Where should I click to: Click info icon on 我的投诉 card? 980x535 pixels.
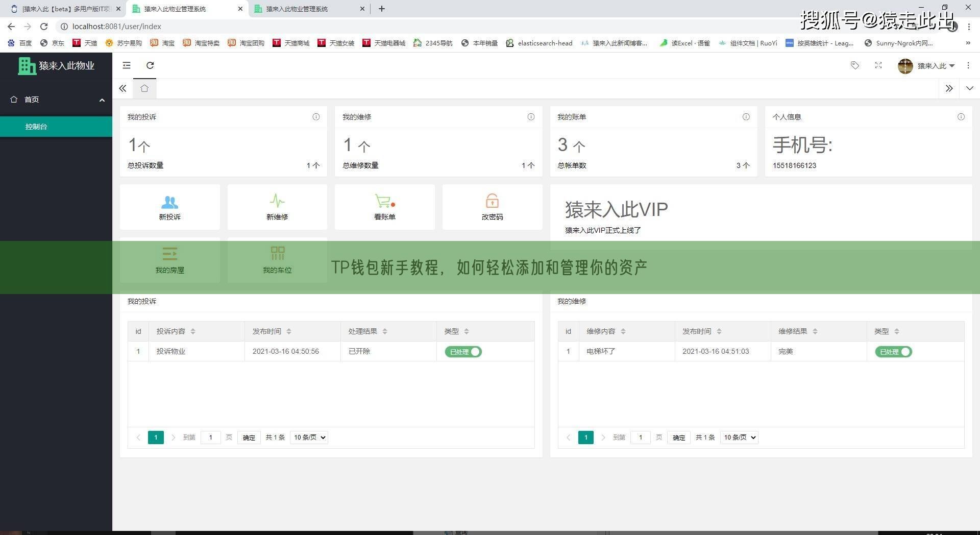tap(316, 117)
